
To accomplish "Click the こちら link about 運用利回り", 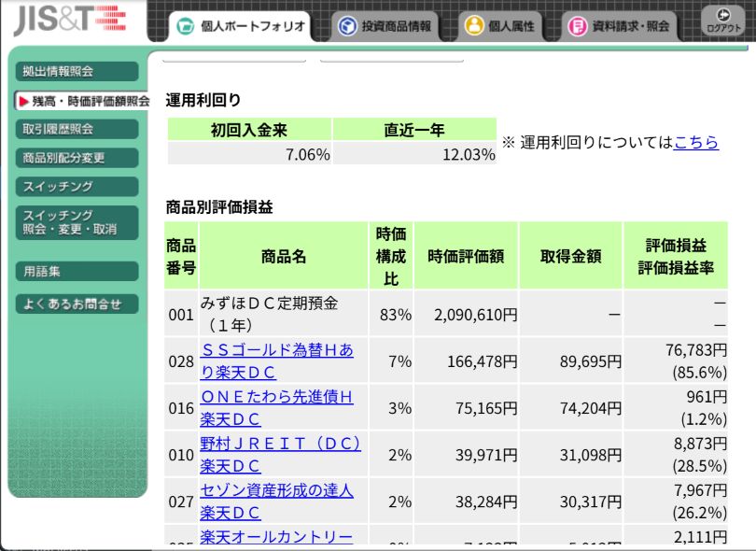I will coord(695,142).
